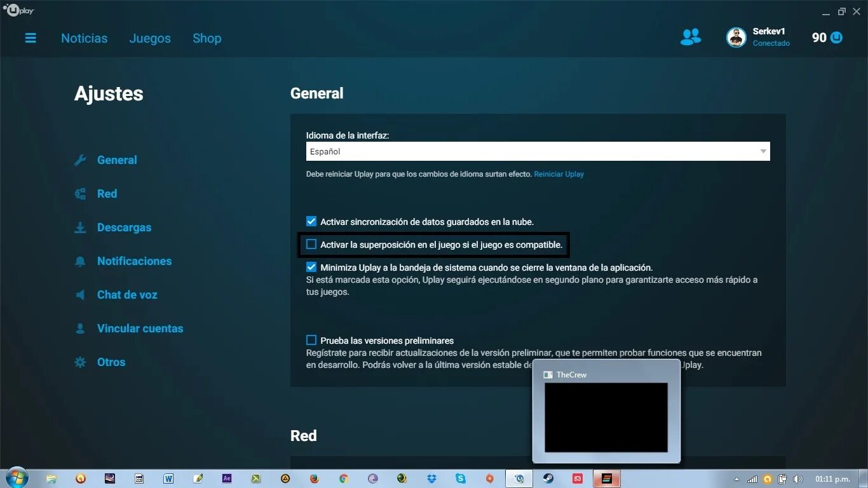
Task: Select Notificaciones settings section
Action: tap(134, 261)
